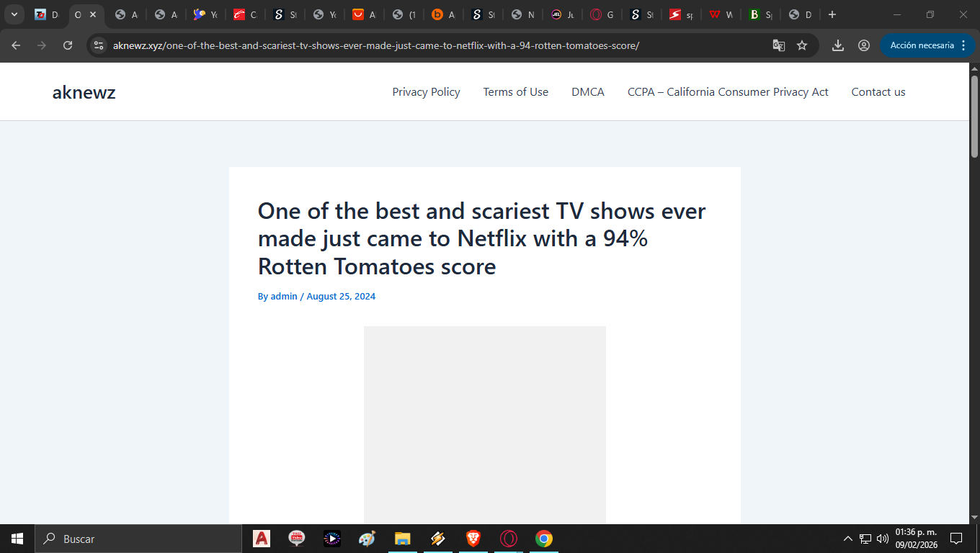Open the Acción necesaria menu button
Screen dimensions: 980x553
[927, 45]
